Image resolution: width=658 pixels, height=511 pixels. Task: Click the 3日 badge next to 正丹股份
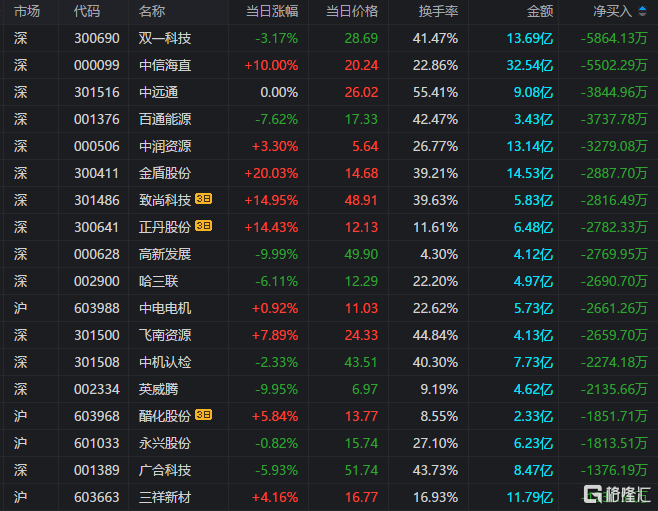point(204,226)
